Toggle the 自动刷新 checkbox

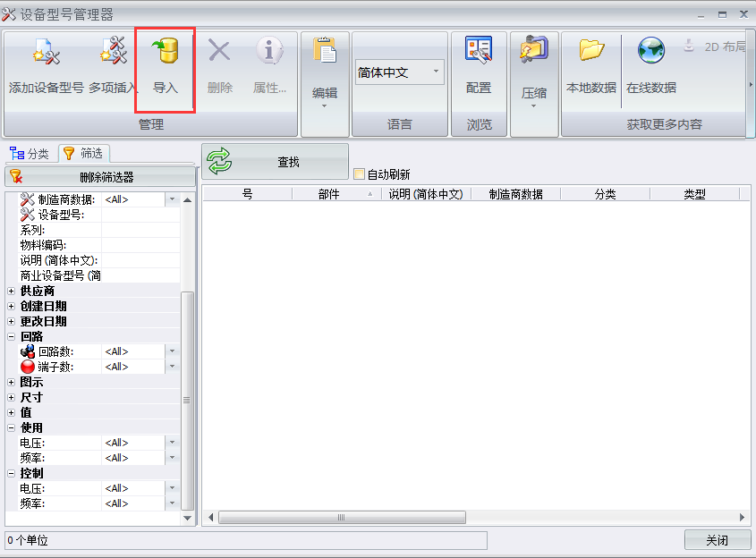359,174
